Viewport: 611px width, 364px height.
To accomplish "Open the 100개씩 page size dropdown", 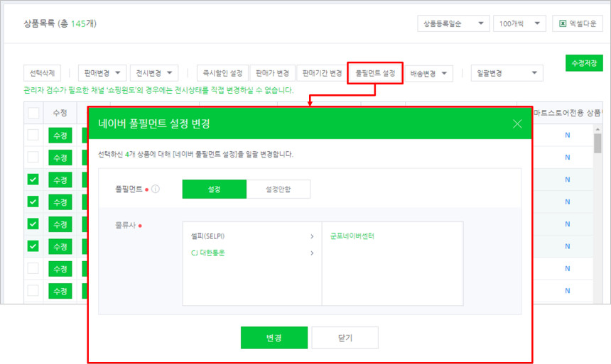I will [519, 23].
